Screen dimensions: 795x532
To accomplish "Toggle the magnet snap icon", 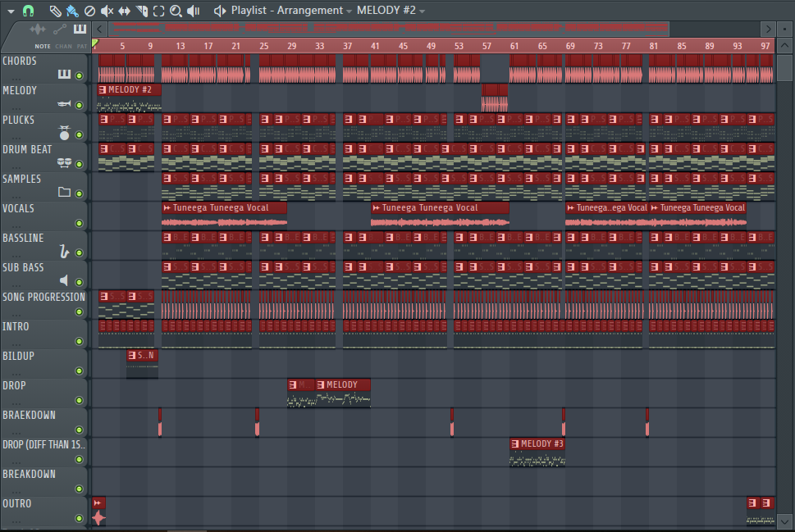I will [28, 11].
